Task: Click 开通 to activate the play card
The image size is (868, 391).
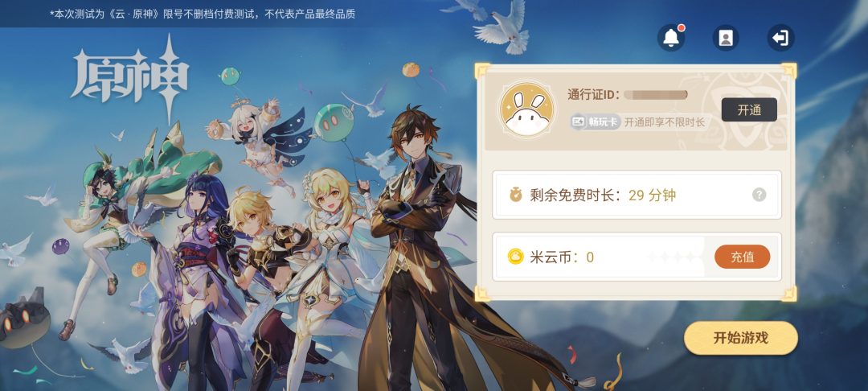Action: point(749,109)
